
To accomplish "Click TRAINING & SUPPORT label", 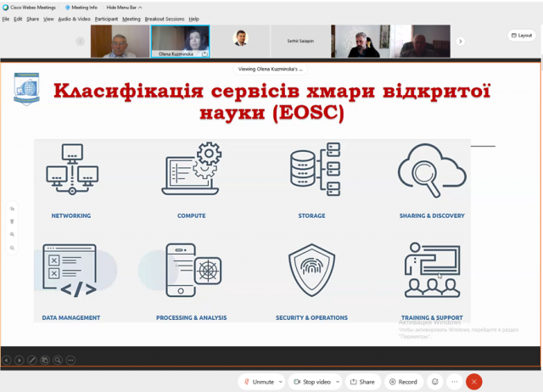I will click(432, 317).
